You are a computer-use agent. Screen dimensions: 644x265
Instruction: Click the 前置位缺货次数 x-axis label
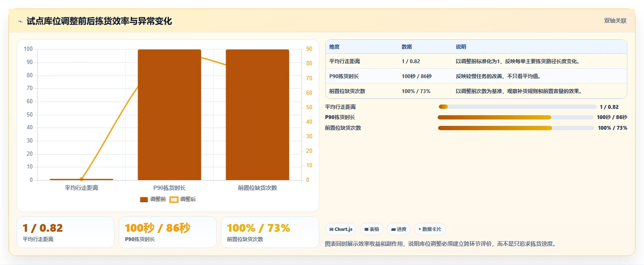(x=258, y=188)
